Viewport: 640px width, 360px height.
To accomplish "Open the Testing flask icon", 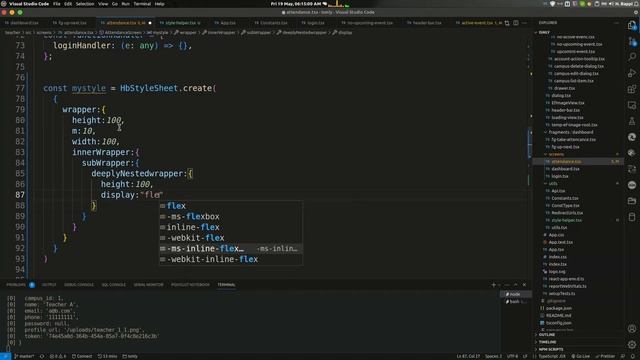I will pos(632,121).
